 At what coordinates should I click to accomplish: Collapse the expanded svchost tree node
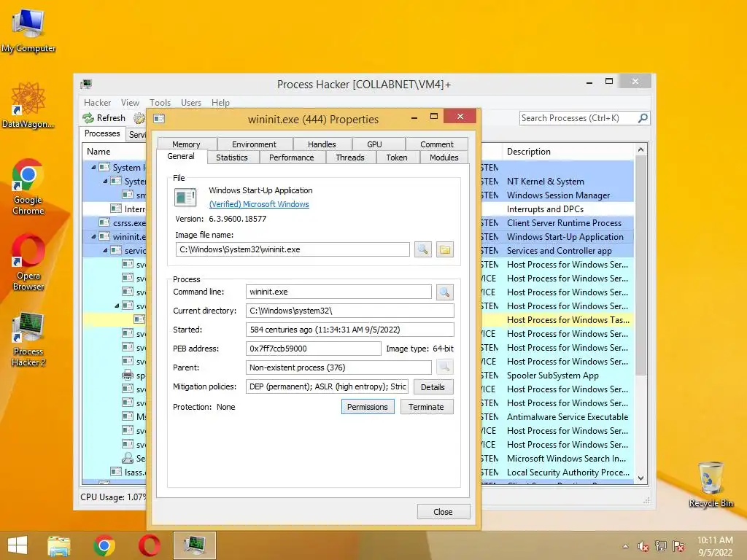117,306
